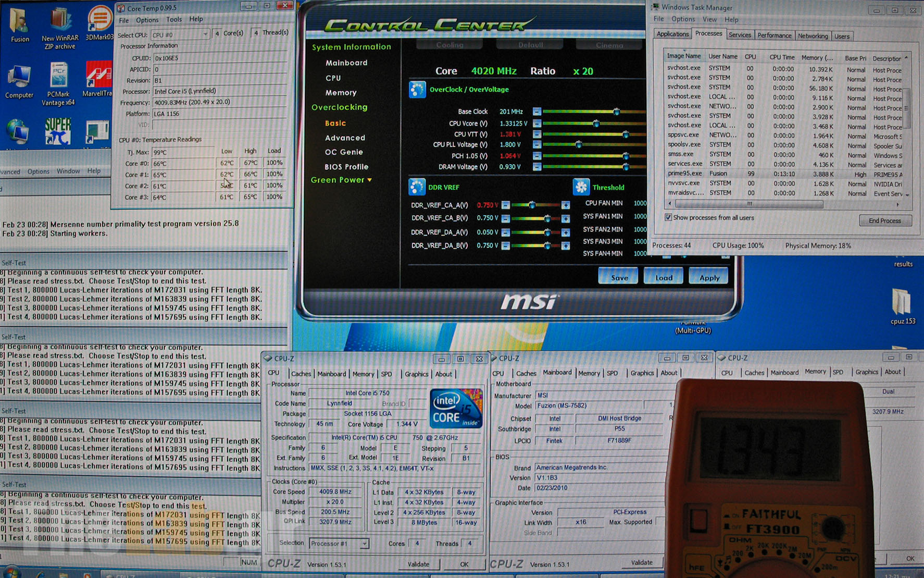
Task: Click the Save button in Control Center
Action: (x=618, y=277)
